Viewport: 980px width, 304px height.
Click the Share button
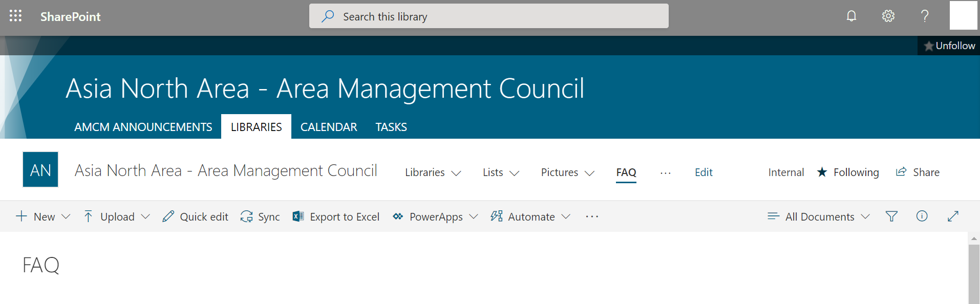tap(918, 172)
